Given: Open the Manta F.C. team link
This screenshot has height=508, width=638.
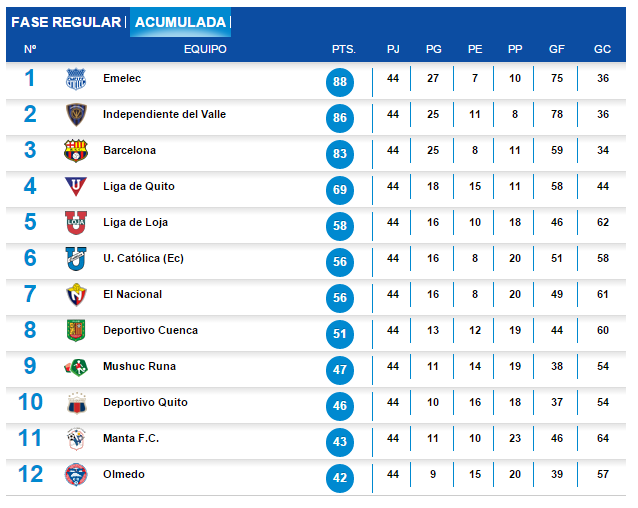Looking at the screenshot, I should pos(131,438).
